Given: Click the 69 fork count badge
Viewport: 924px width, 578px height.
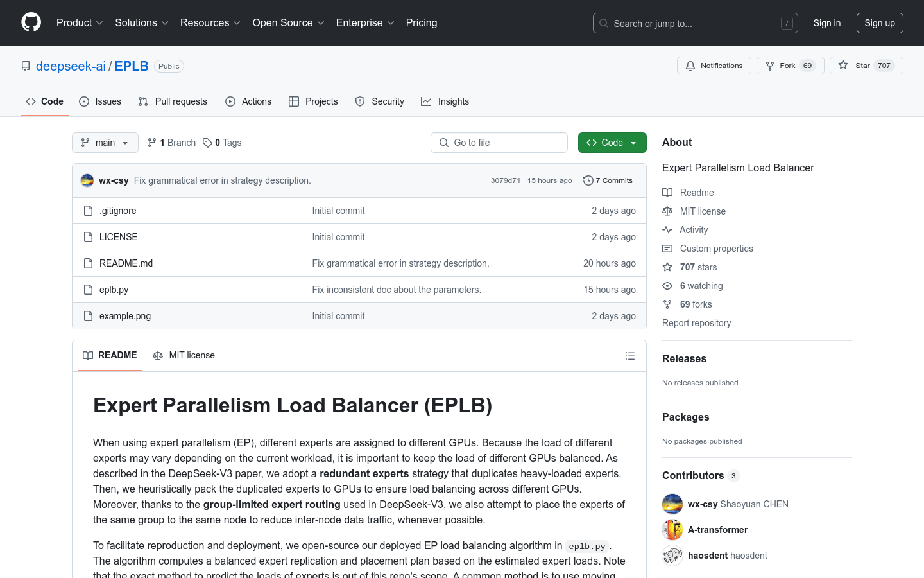Looking at the screenshot, I should 807,66.
